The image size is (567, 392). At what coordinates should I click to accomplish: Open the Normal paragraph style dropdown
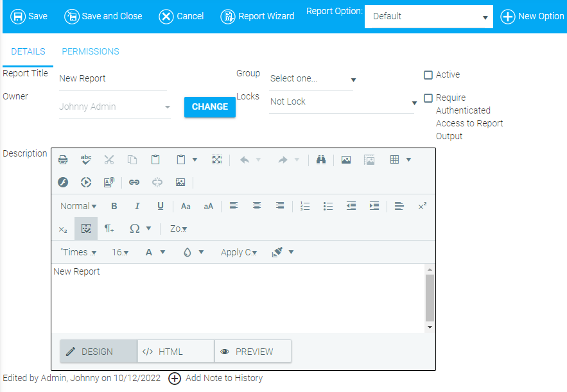pos(78,206)
